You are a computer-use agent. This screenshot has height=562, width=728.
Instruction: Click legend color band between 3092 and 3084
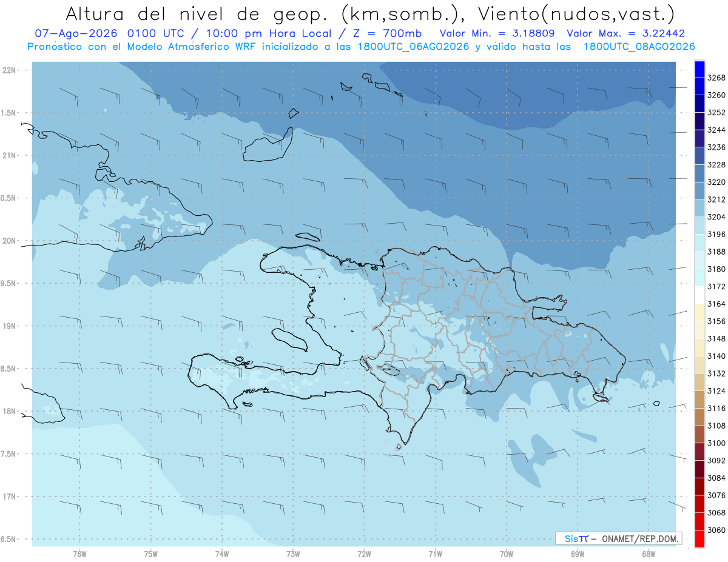point(699,469)
